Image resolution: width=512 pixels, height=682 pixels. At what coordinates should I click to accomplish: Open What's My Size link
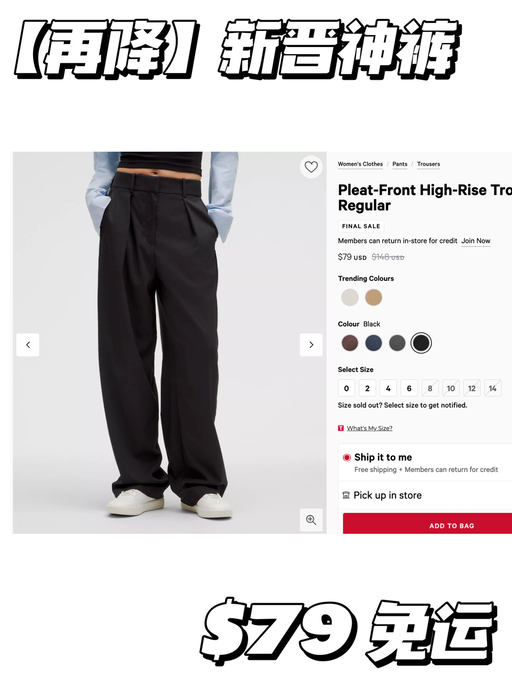[369, 428]
